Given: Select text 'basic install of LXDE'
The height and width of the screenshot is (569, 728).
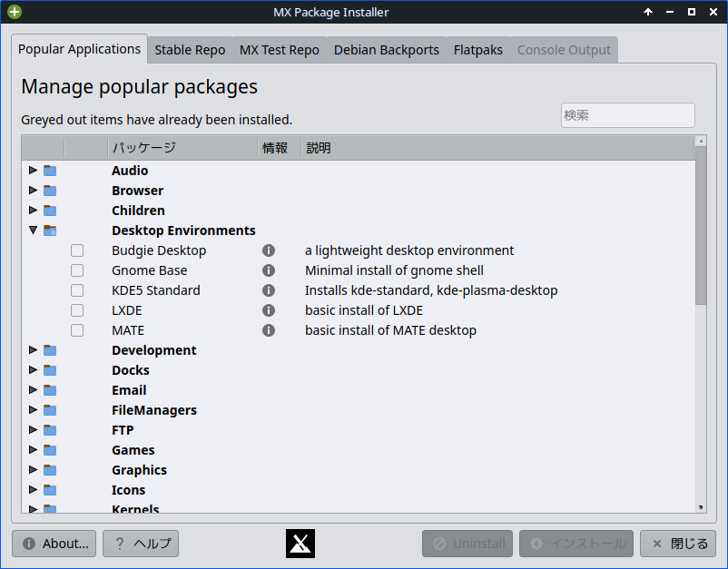Looking at the screenshot, I should pyautogui.click(x=363, y=310).
